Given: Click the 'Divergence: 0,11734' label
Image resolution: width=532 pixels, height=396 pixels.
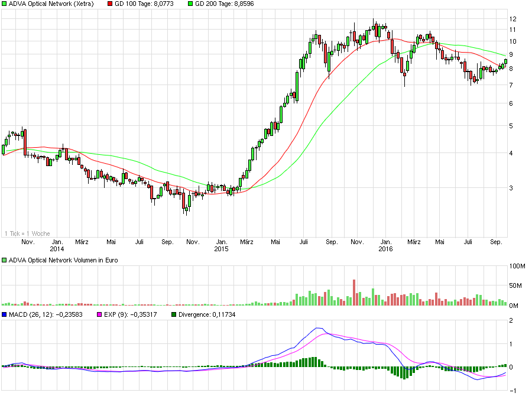Looking at the screenshot, I should [x=207, y=314].
